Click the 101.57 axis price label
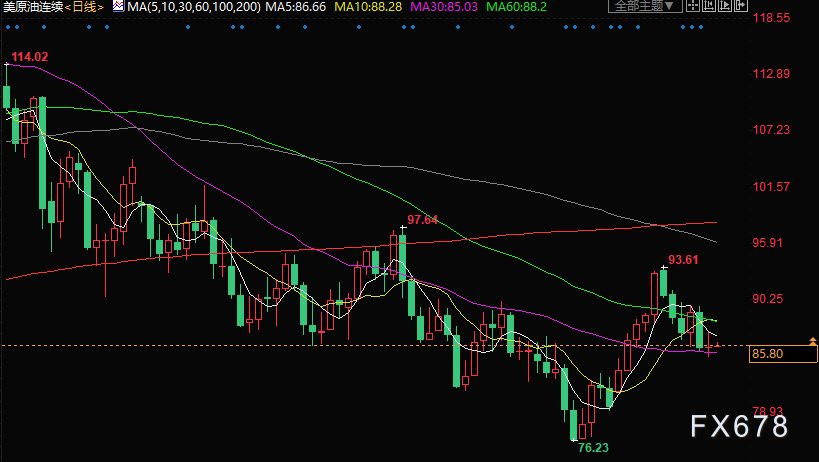 771,186
